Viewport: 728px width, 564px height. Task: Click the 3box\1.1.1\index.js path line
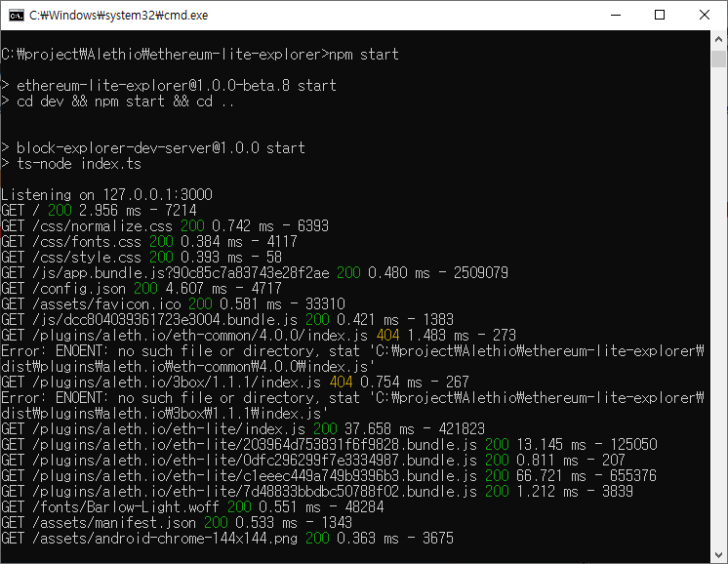(x=165, y=414)
